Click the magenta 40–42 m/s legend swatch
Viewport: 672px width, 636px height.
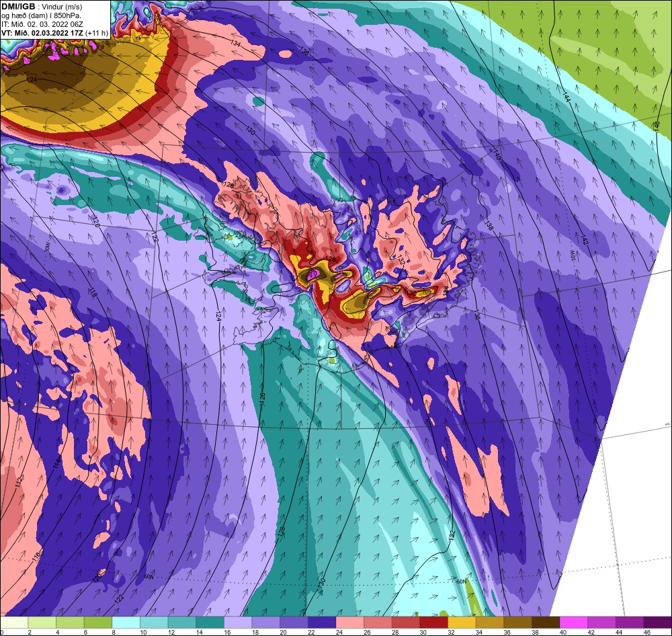coord(573,623)
